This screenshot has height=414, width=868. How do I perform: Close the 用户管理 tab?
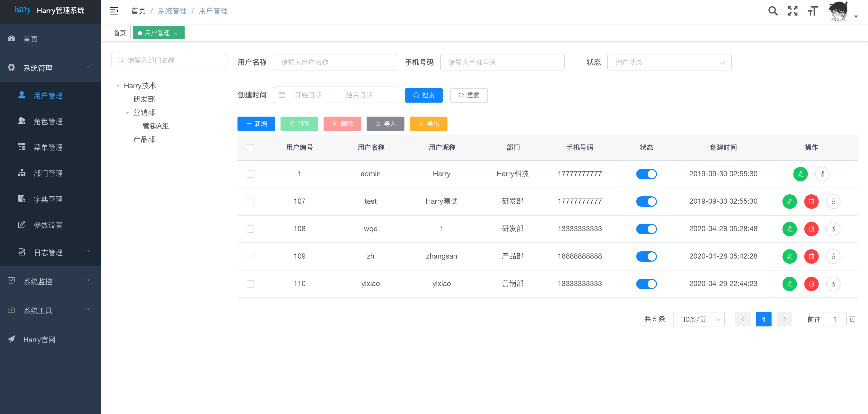(x=176, y=33)
